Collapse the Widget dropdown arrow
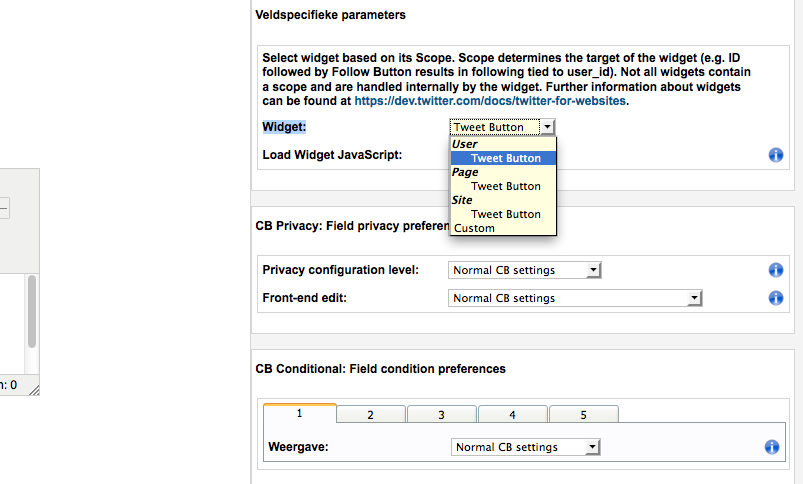Screen dimensions: 803x484 click(547, 127)
